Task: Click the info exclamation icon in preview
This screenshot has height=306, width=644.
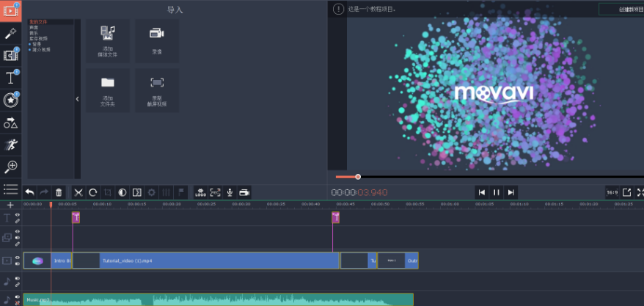Action: [x=338, y=9]
